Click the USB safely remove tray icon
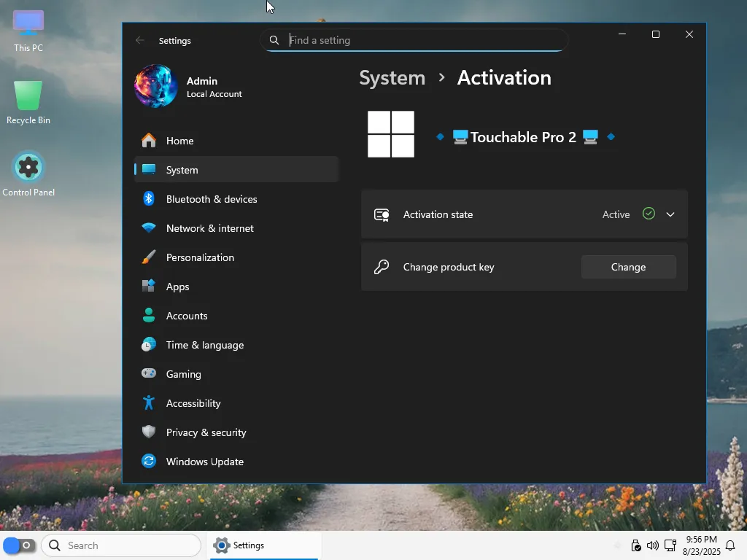 (635, 545)
